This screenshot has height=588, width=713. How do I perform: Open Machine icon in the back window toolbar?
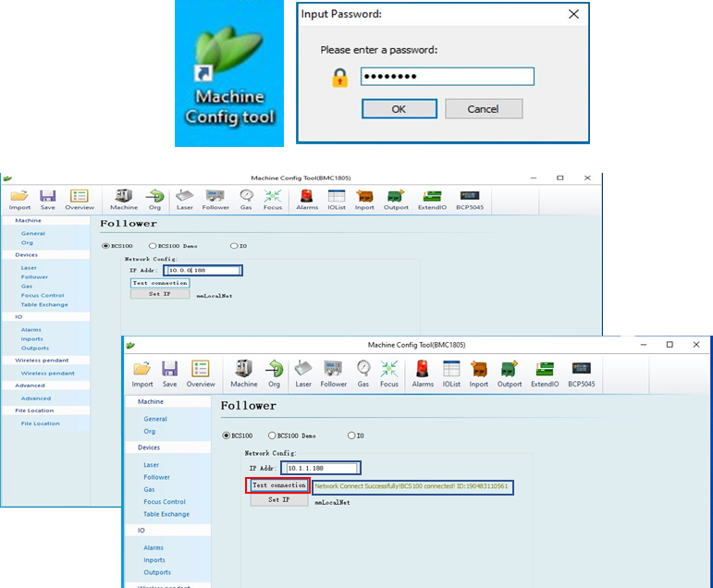click(x=124, y=200)
